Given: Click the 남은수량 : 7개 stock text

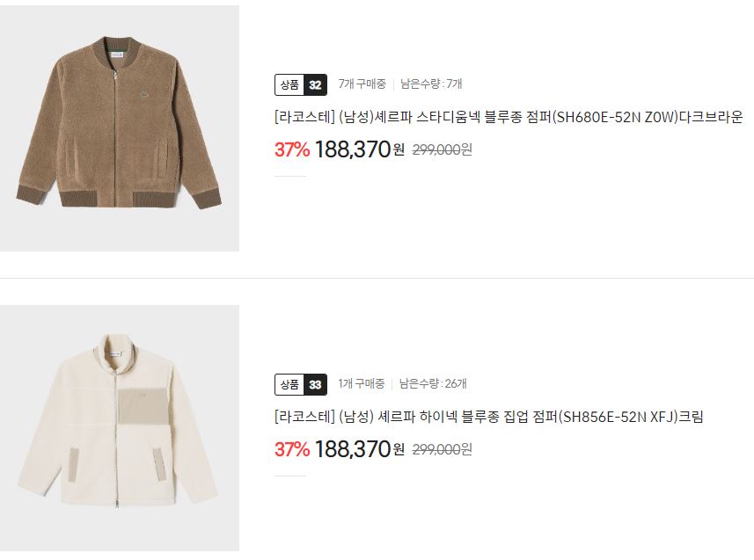Looking at the screenshot, I should (x=431, y=84).
